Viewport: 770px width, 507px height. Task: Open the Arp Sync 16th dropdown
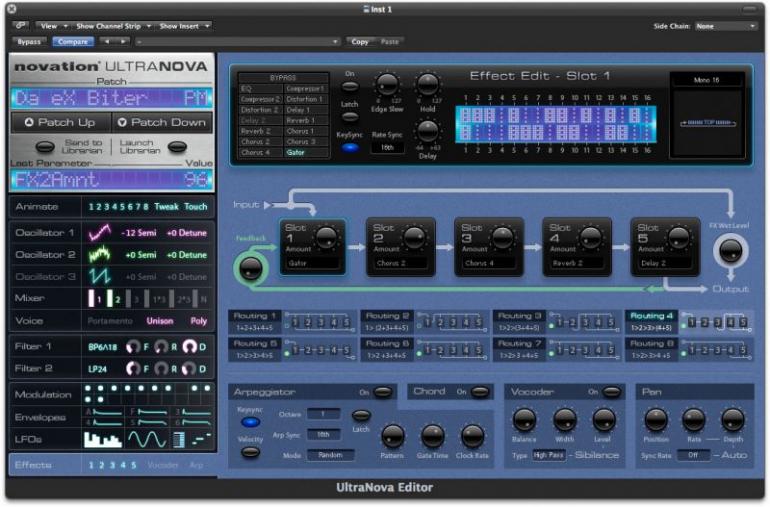tap(323, 435)
